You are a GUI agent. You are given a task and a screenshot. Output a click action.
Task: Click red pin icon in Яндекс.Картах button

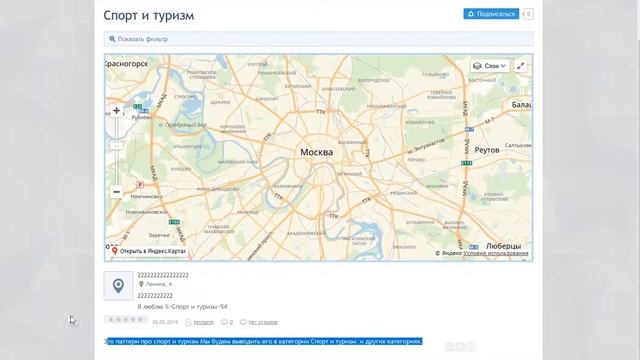[115, 251]
